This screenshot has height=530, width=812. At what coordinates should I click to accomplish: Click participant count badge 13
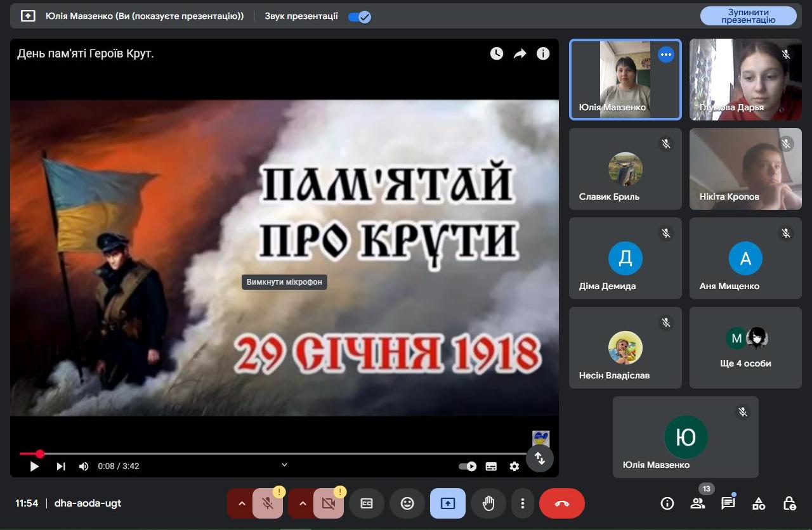tap(706, 489)
